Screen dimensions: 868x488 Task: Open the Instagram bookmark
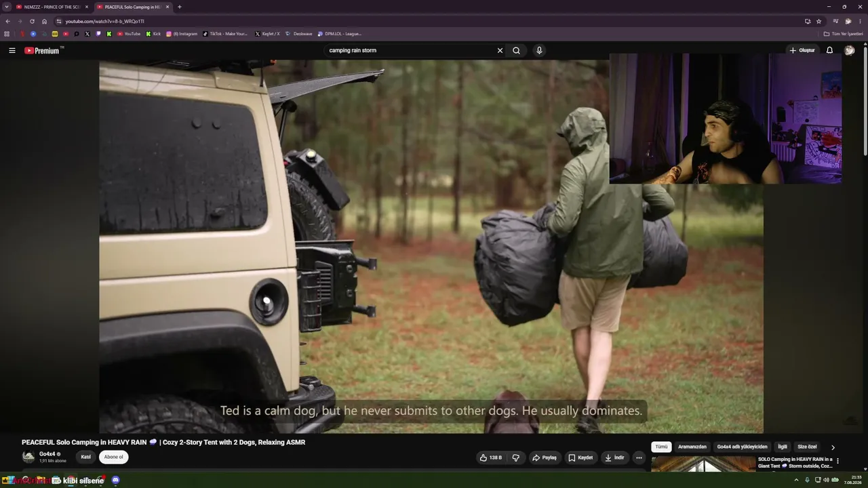(x=182, y=33)
